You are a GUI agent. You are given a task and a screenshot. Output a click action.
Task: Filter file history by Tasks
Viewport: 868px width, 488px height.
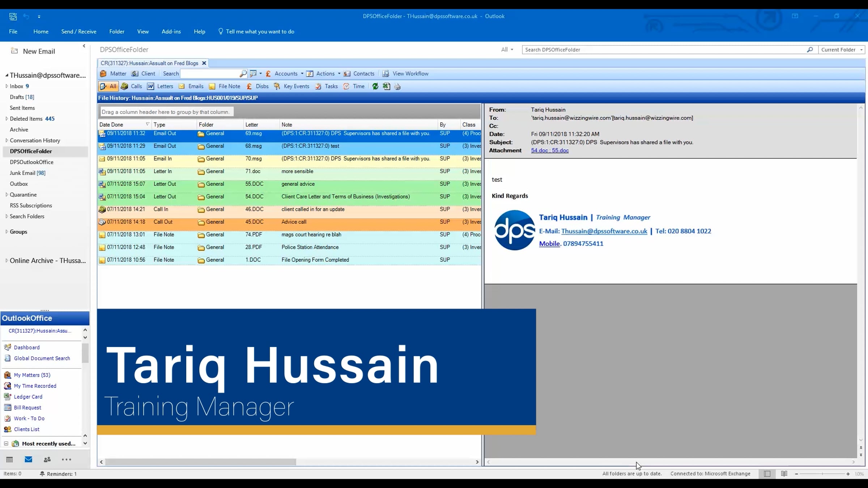pyautogui.click(x=327, y=86)
